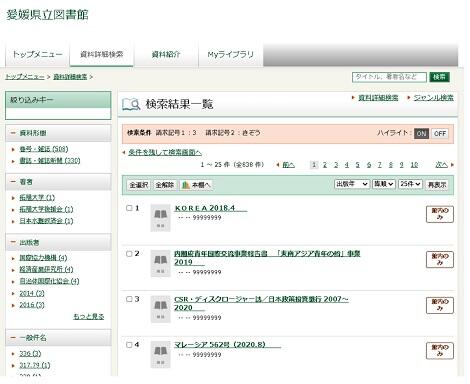
Task: Click the next-page arrow after 次へ
Action: [452, 165]
